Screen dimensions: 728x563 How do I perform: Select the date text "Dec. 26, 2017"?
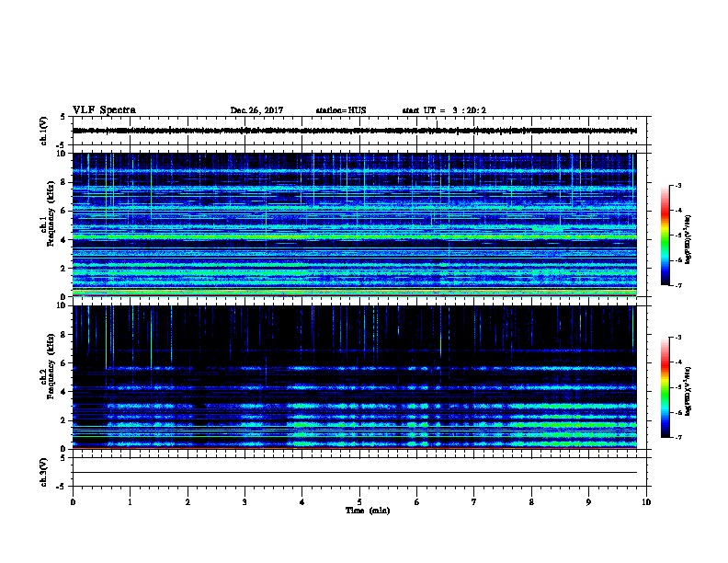coord(256,110)
